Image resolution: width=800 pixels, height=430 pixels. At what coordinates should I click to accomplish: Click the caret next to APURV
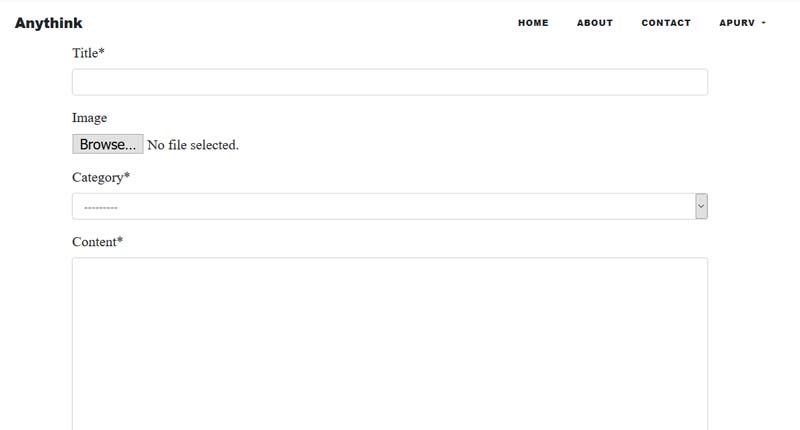click(764, 23)
